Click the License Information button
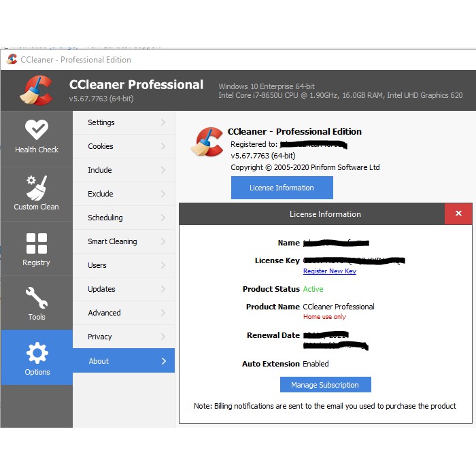Image resolution: width=476 pixels, height=476 pixels. (x=282, y=188)
